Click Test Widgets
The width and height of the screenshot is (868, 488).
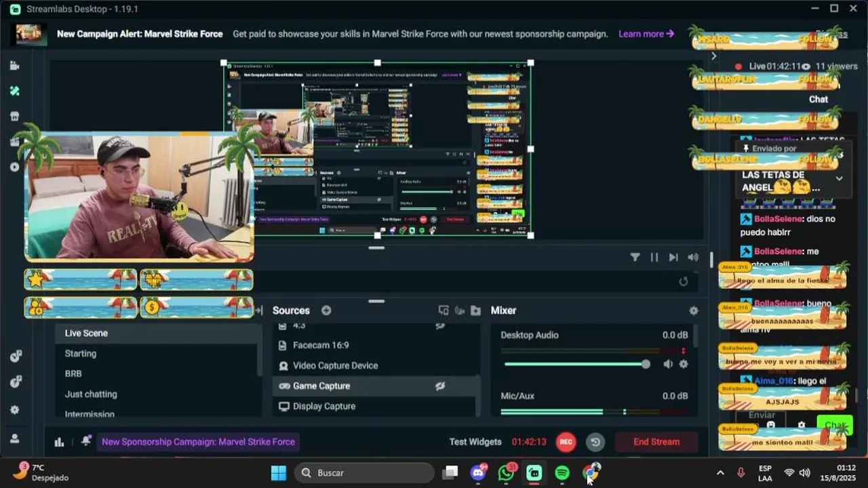[x=475, y=442]
